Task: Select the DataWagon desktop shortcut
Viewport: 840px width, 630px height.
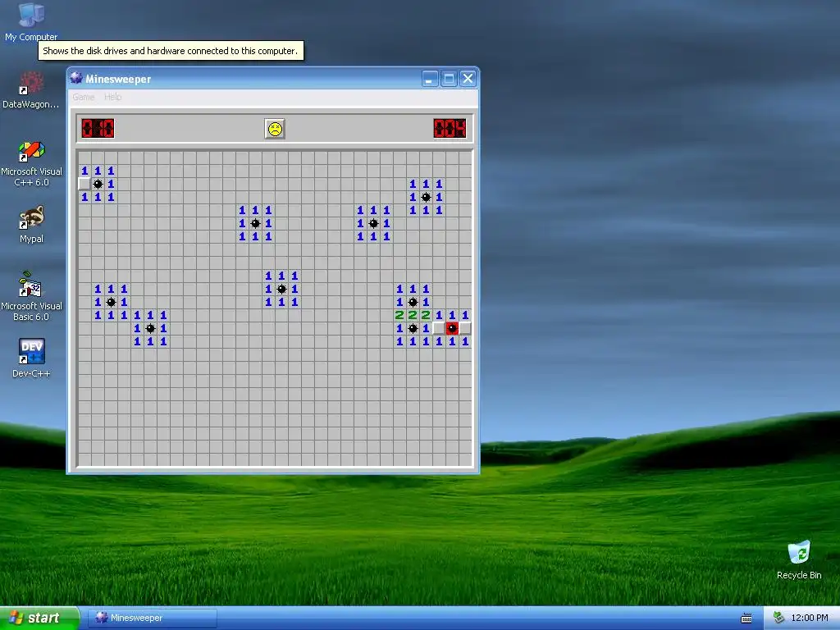Action: [x=31, y=90]
